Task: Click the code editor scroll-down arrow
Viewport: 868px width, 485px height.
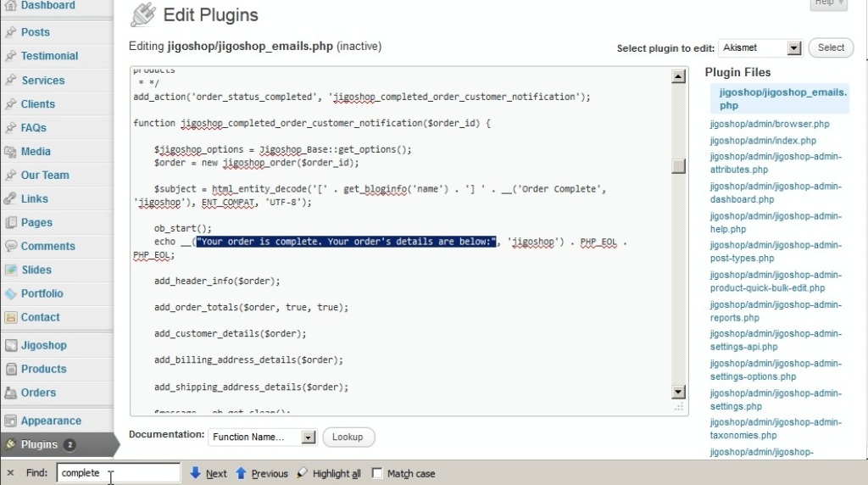Action: tap(678, 392)
